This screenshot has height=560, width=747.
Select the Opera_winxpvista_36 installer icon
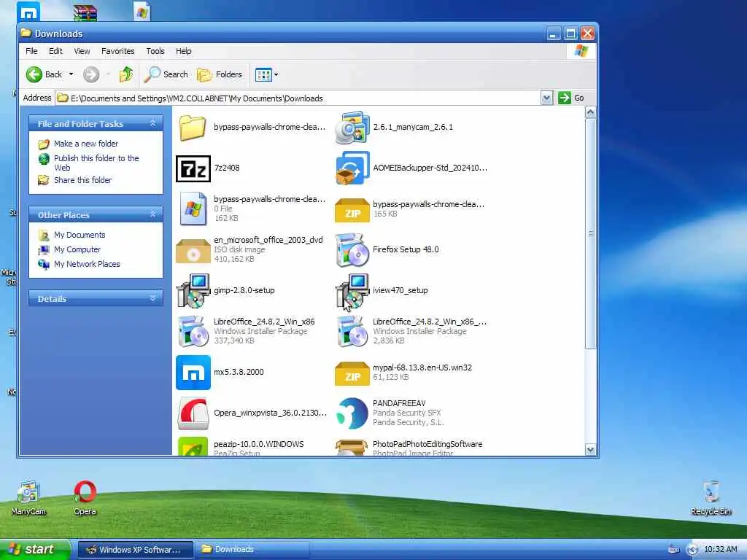193,413
